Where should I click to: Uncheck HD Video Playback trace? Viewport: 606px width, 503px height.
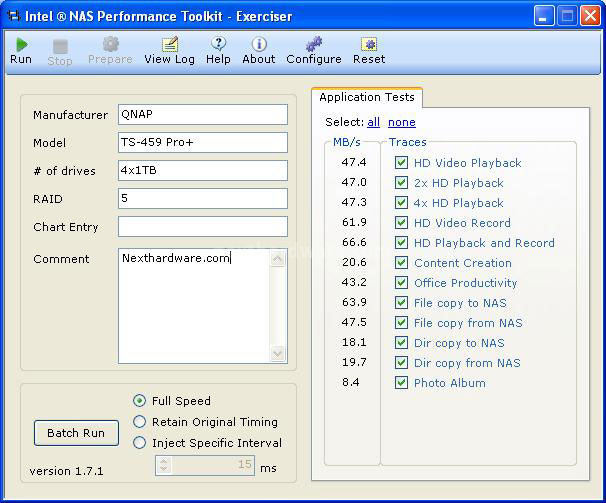(401, 162)
